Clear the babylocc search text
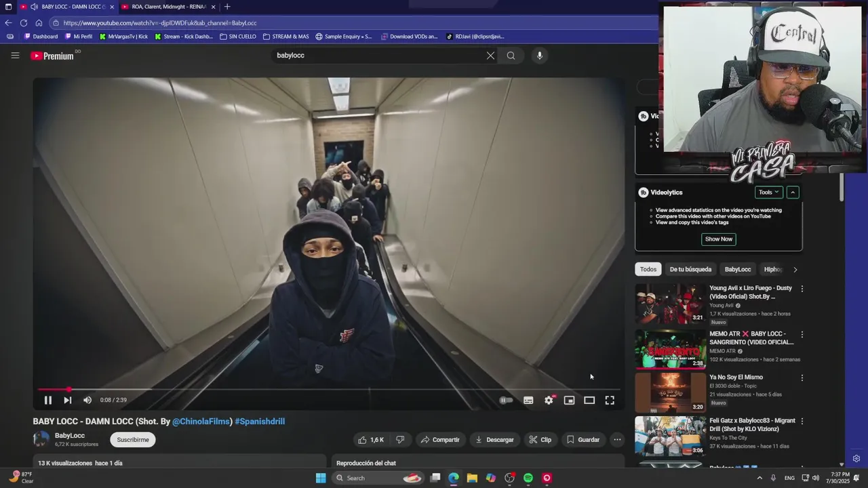868x488 pixels. (490, 56)
